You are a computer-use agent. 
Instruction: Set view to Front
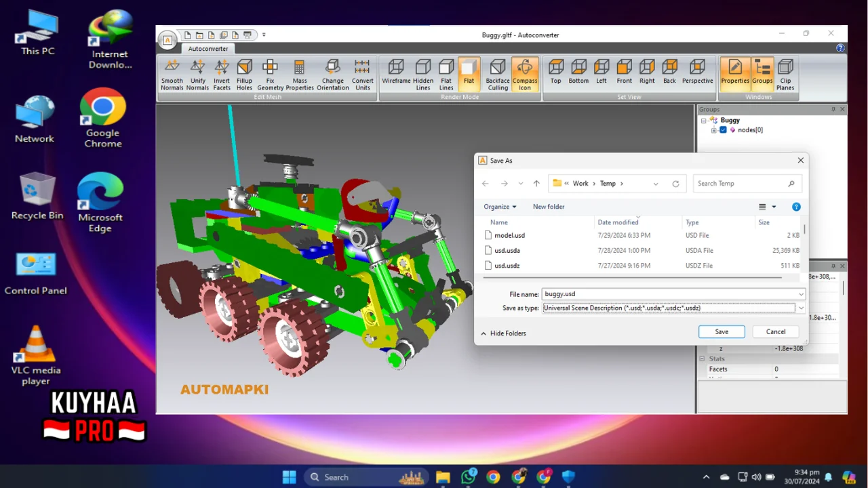624,73
